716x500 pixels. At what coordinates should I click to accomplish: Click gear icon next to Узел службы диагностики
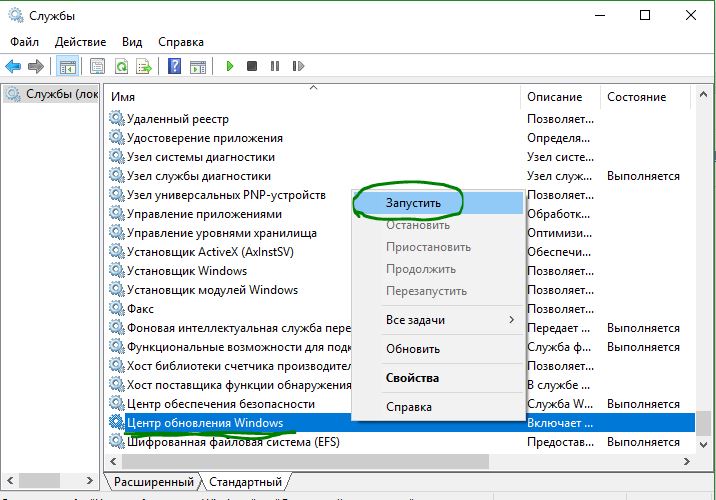pyautogui.click(x=117, y=175)
